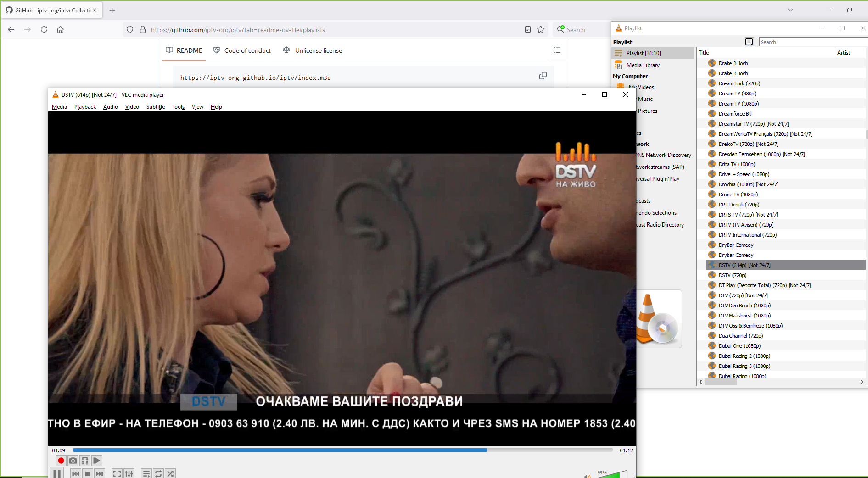This screenshot has height=478, width=868.
Task: Open a new Firefox tab
Action: tap(112, 10)
